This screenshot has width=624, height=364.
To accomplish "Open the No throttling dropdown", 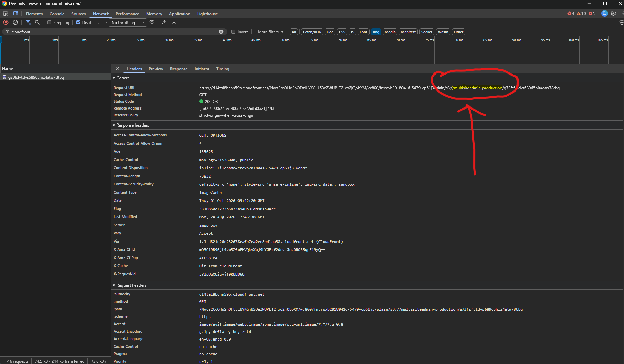I will [x=128, y=22].
